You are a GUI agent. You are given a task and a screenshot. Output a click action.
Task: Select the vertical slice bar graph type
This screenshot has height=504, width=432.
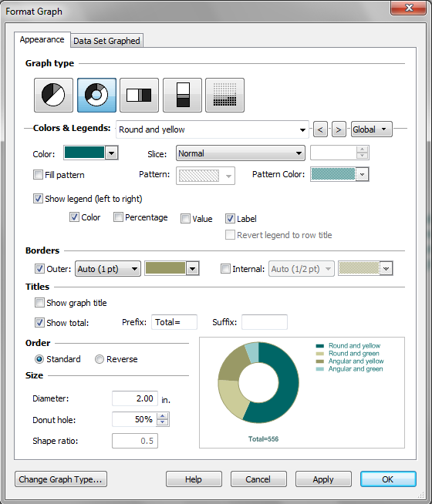(x=182, y=95)
